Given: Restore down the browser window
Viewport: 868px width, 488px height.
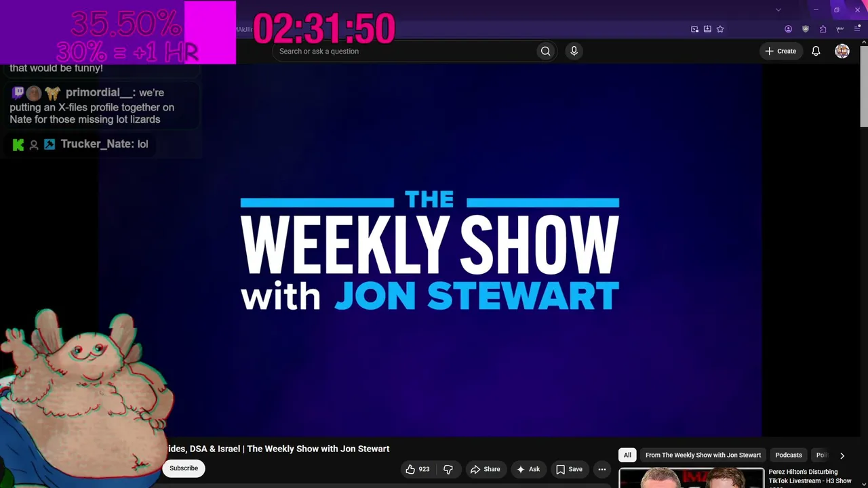Looking at the screenshot, I should point(836,9).
